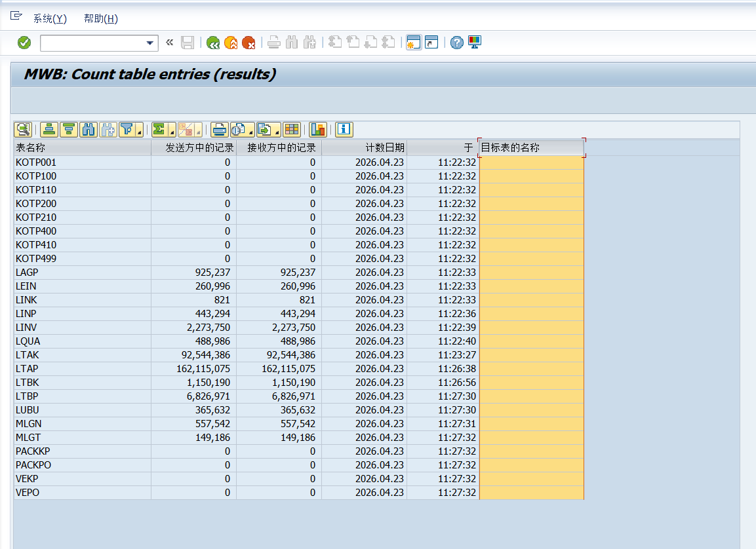Click the Subtotals icon
This screenshot has height=549, width=756.
coord(186,130)
